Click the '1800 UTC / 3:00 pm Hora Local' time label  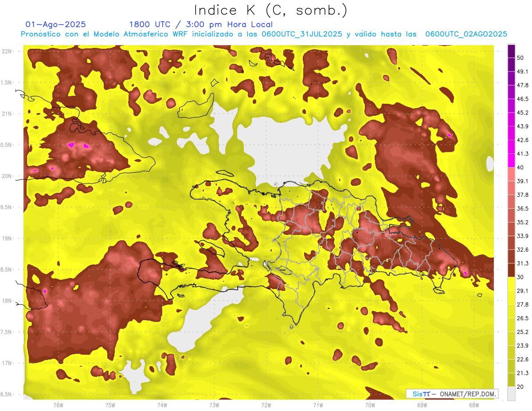point(201,24)
